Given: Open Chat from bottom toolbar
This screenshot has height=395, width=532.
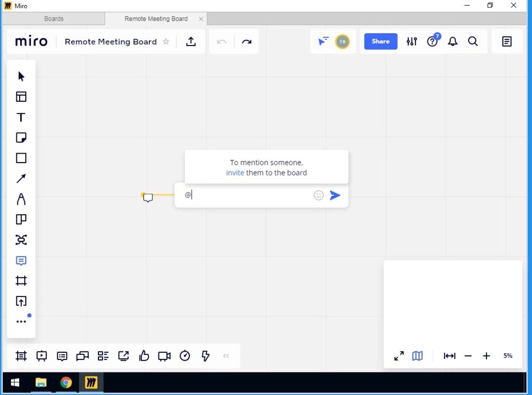Looking at the screenshot, I should pos(82,356).
